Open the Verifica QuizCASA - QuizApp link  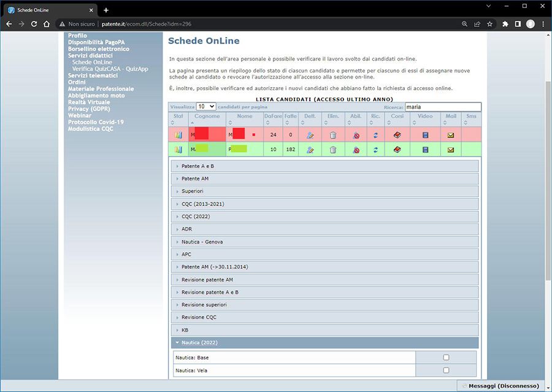point(110,69)
